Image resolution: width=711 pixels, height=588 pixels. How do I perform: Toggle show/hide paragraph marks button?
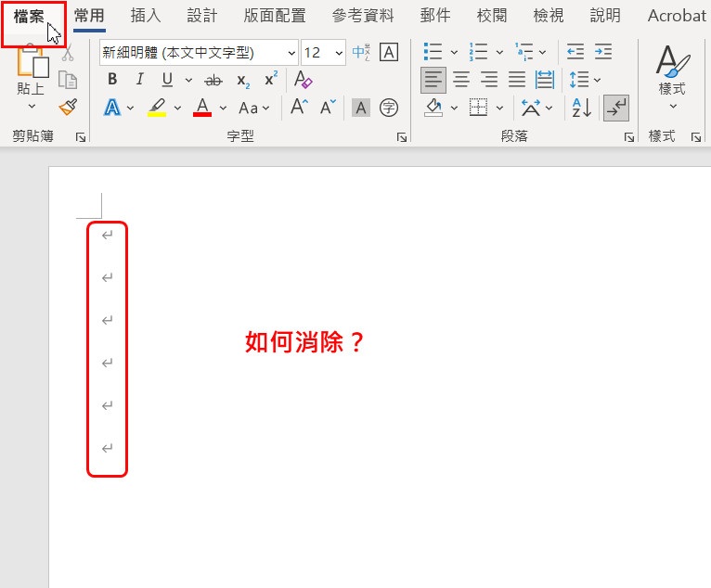click(x=615, y=108)
